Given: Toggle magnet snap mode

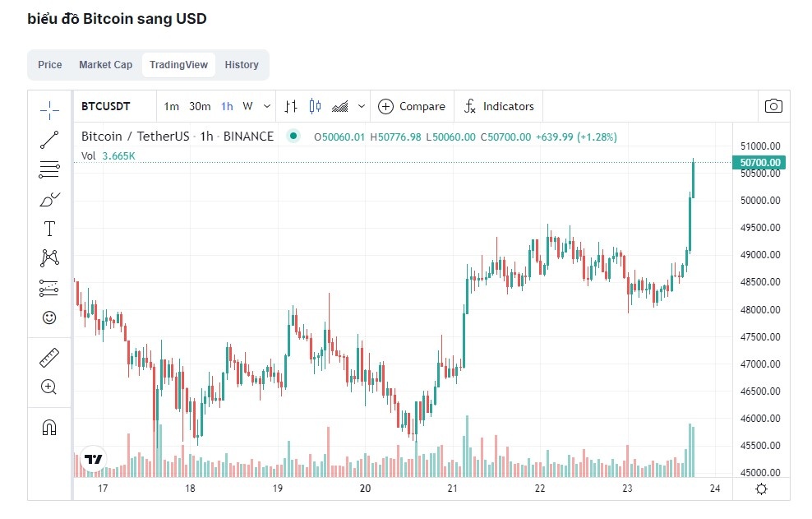Looking at the screenshot, I should tap(49, 426).
